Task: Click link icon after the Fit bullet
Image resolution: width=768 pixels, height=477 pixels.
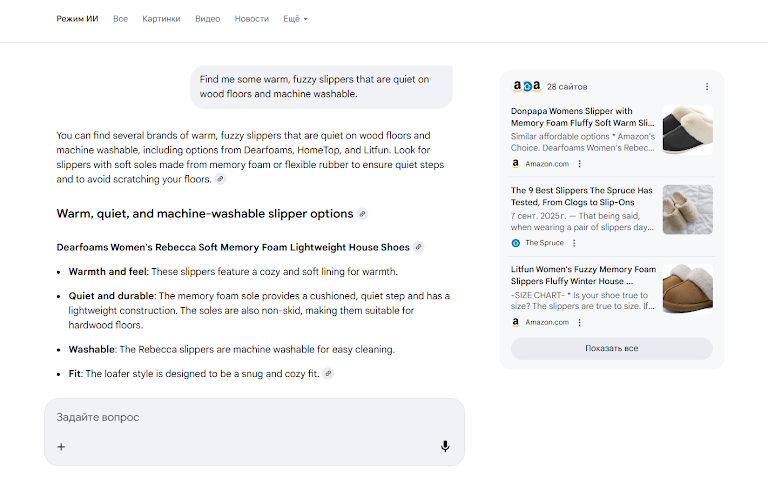Action: pyautogui.click(x=328, y=374)
